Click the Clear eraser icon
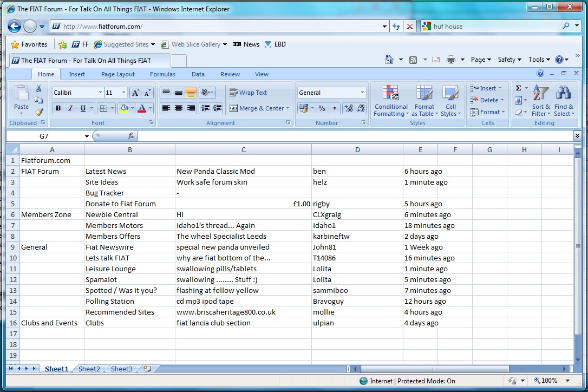Viewport: 588px width, 392px height. 518,112
